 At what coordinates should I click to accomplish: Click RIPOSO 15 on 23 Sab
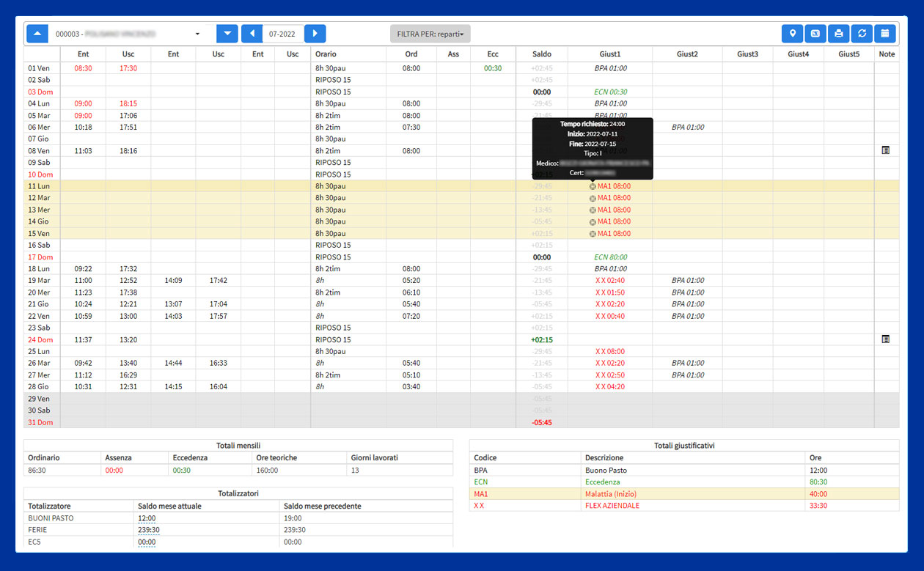point(333,328)
